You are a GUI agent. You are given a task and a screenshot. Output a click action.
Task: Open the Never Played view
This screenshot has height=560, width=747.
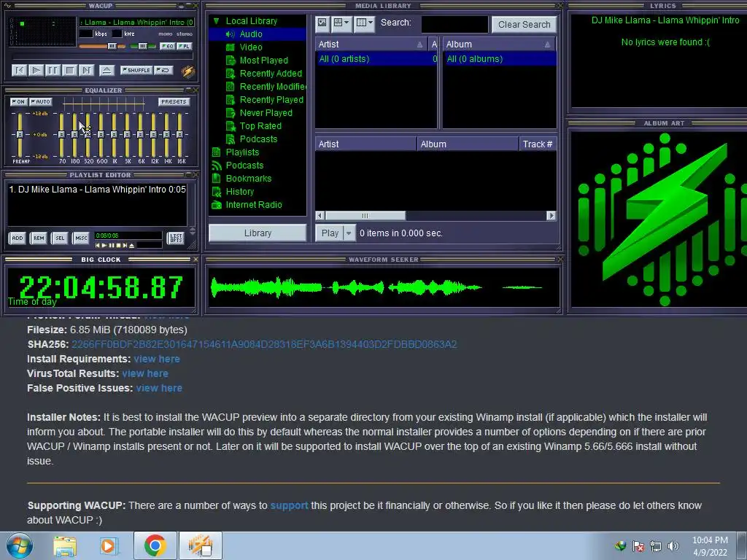coord(266,113)
